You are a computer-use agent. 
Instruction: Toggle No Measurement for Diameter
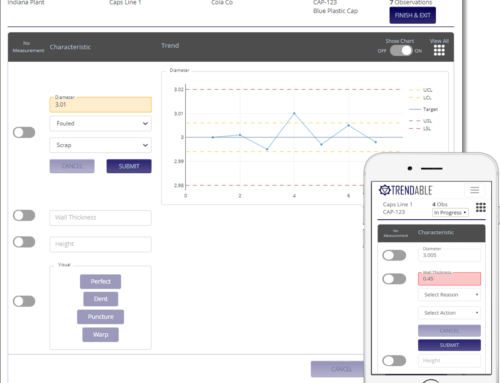pyautogui.click(x=24, y=132)
